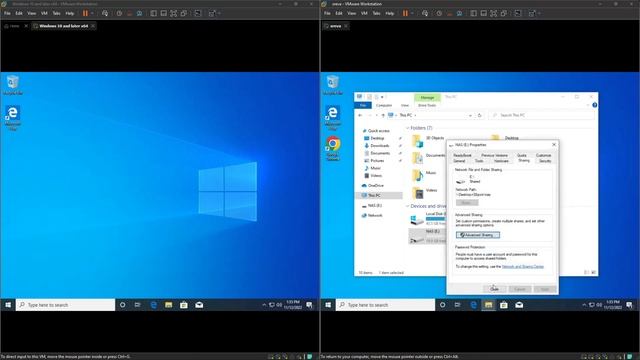Open Task View in the left VM taskbar
640x360 pixels.
coord(138,305)
